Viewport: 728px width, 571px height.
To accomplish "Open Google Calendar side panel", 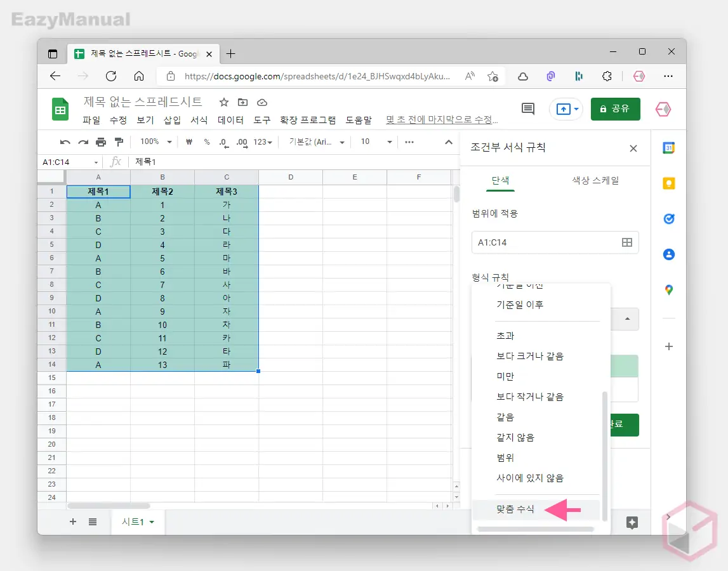I will pos(668,148).
